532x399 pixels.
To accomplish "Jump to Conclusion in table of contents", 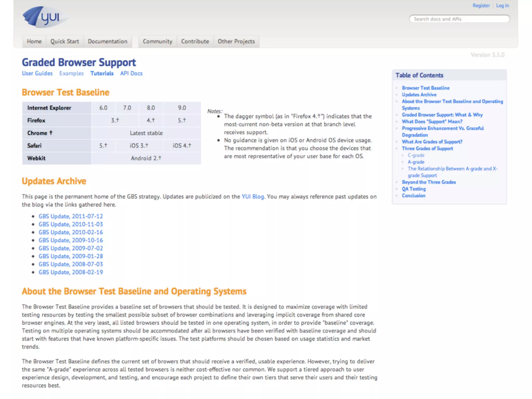I will pyautogui.click(x=414, y=196).
